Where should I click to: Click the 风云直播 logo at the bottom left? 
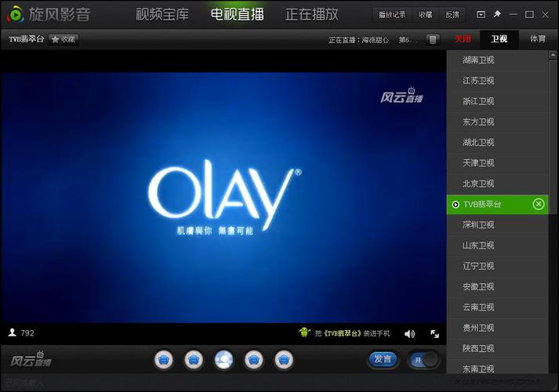(31, 359)
